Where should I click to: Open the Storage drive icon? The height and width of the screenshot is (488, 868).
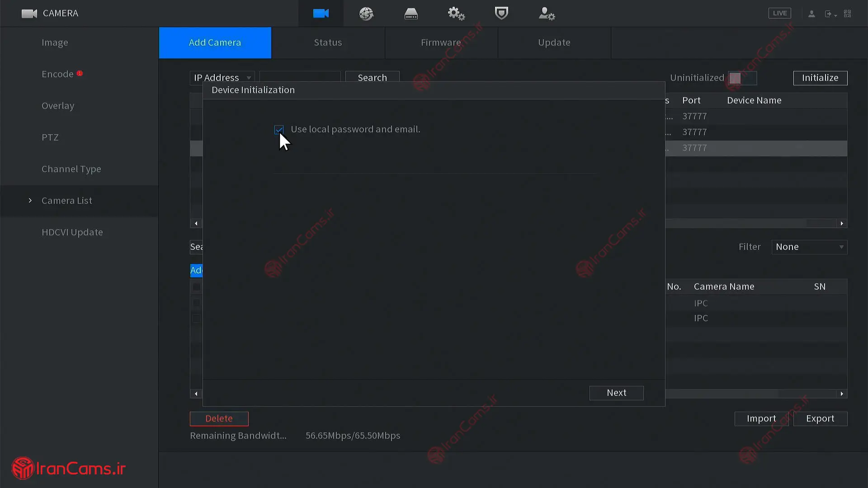(x=411, y=14)
